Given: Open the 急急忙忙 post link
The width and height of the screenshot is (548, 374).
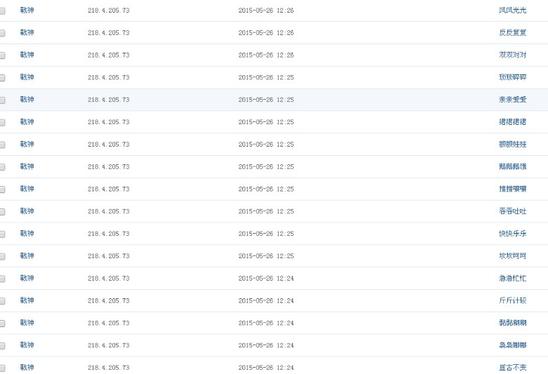Looking at the screenshot, I should point(512,278).
